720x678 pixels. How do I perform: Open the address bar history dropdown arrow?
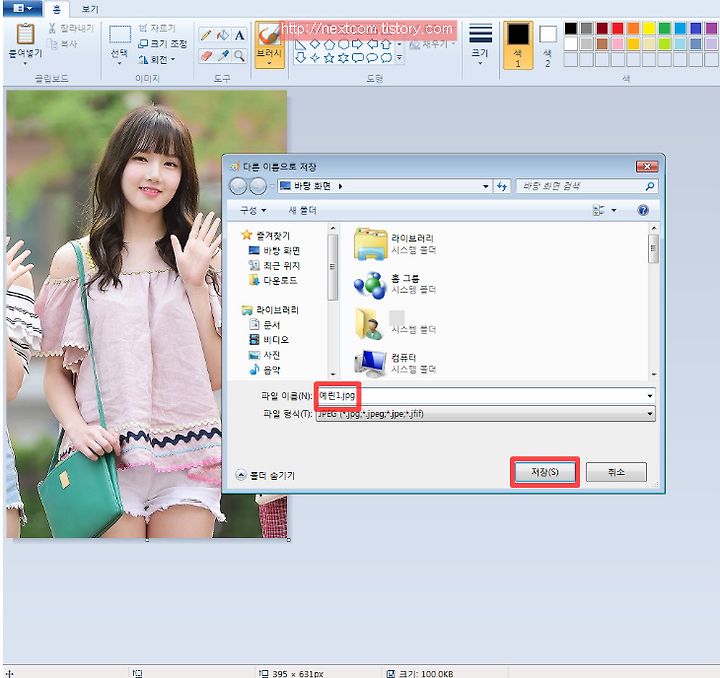[485, 186]
